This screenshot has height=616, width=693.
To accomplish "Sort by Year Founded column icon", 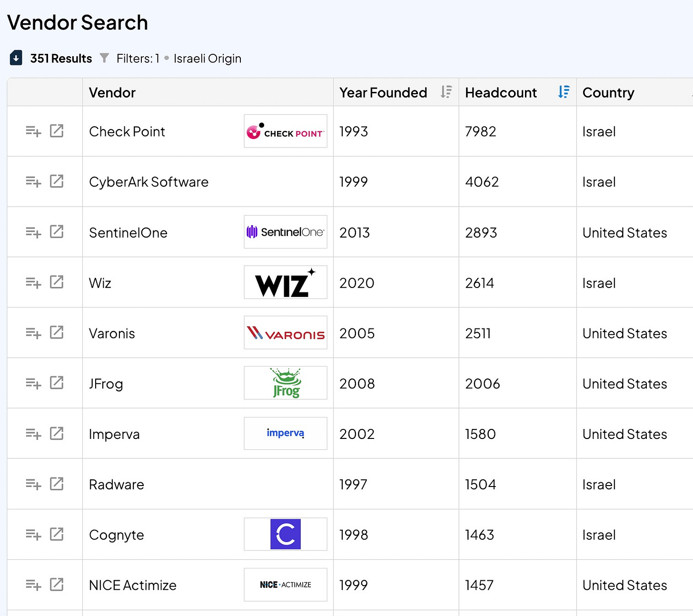I will point(446,92).
